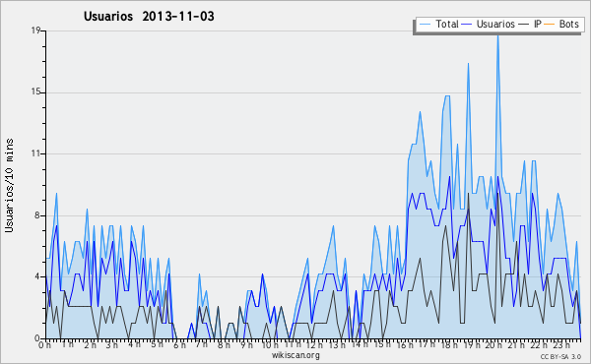Viewport: 591px width, 364px height.
Task: Click the '6 h' x-axis label
Action: (179, 344)
